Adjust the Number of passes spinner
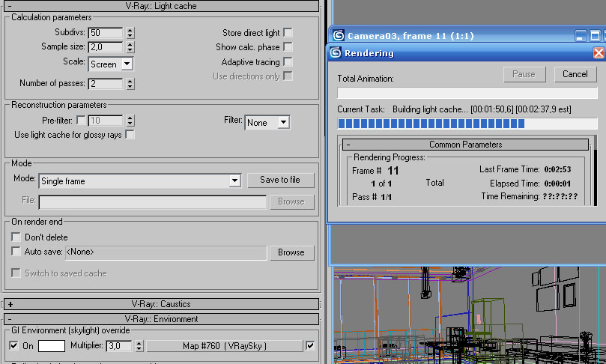Image resolution: width=606 pixels, height=364 pixels. pyautogui.click(x=130, y=83)
